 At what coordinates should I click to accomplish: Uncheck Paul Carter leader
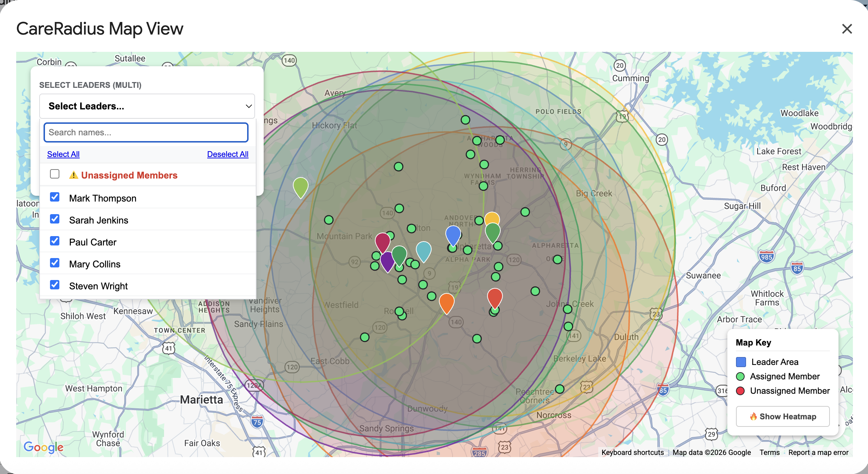point(55,241)
